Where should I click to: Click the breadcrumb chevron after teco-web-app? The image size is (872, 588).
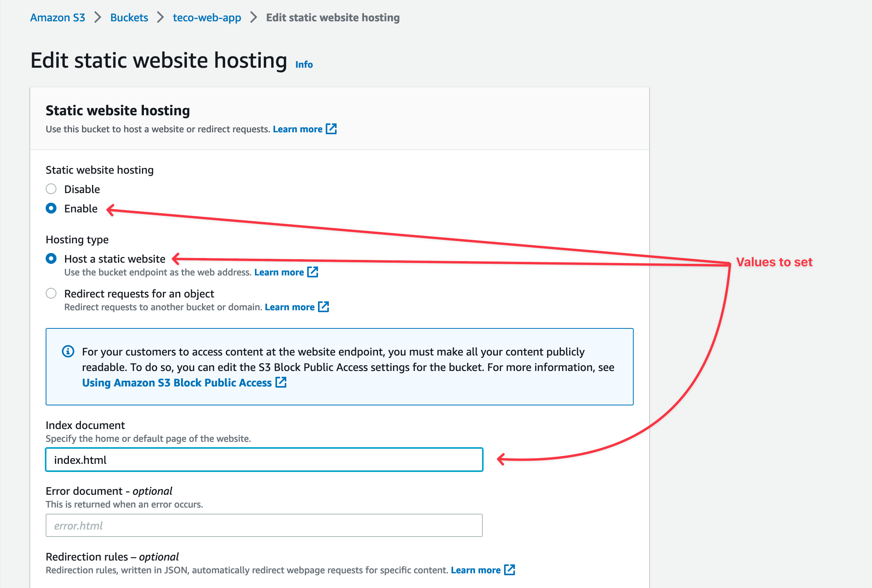pos(254,17)
